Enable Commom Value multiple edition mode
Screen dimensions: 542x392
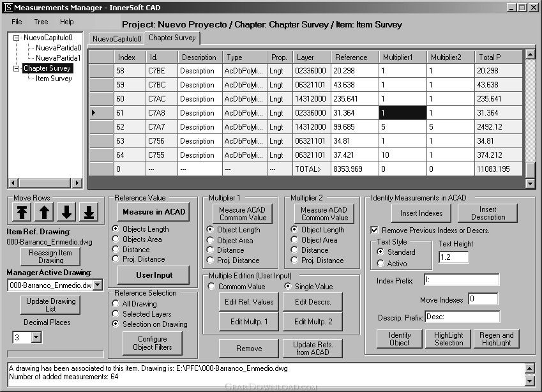(211, 286)
